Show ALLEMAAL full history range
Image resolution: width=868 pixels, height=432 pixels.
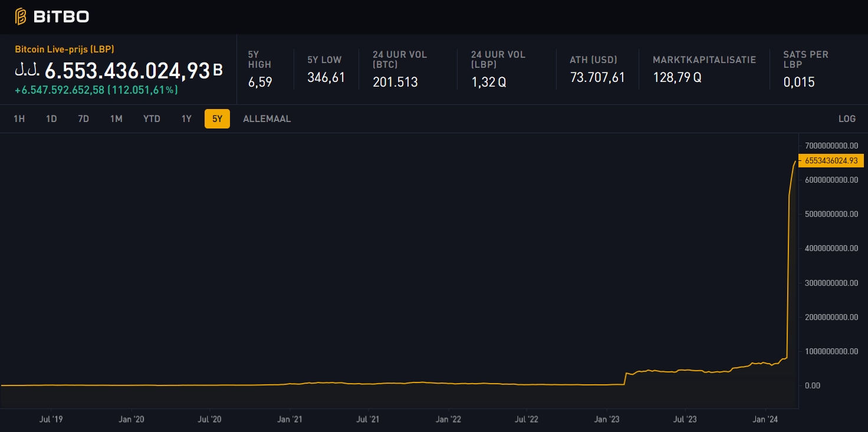(267, 118)
